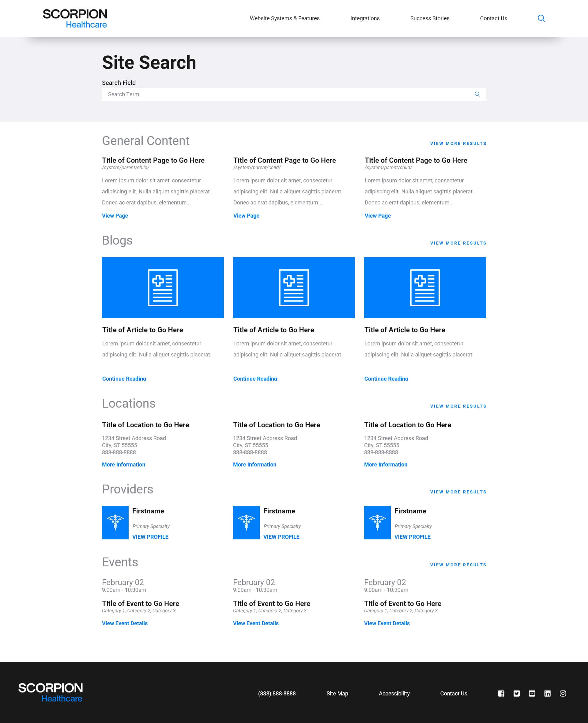The height and width of the screenshot is (723, 588).
Task: Click VIEW PROFILE for first provider
Action: (150, 536)
